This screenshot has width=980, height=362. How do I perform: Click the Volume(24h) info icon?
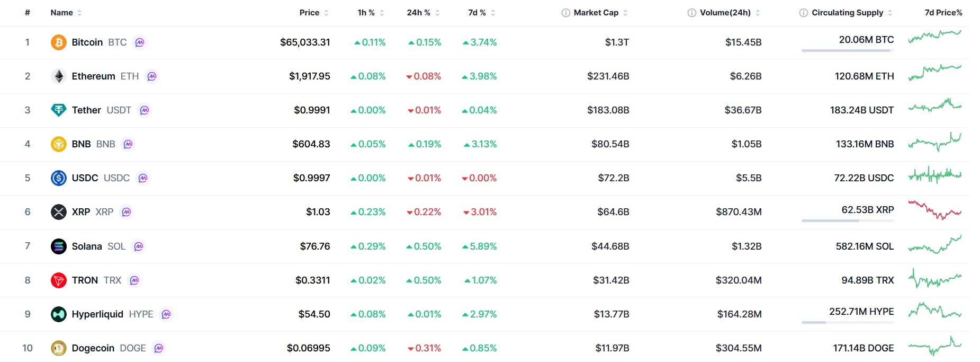tap(692, 13)
